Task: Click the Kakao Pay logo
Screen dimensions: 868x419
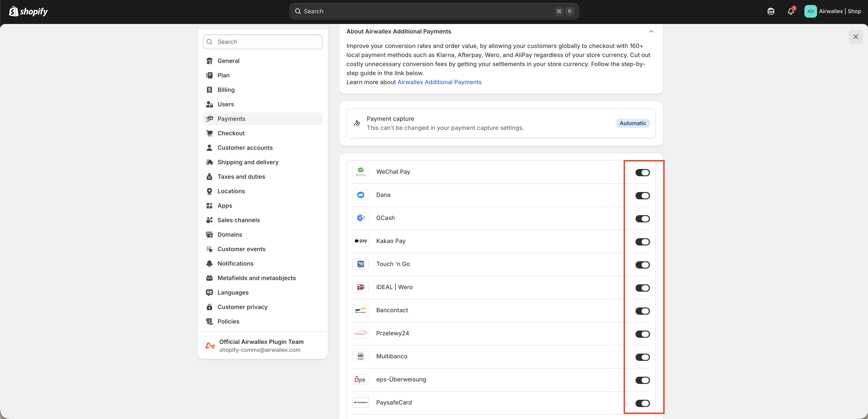Action: 360,241
